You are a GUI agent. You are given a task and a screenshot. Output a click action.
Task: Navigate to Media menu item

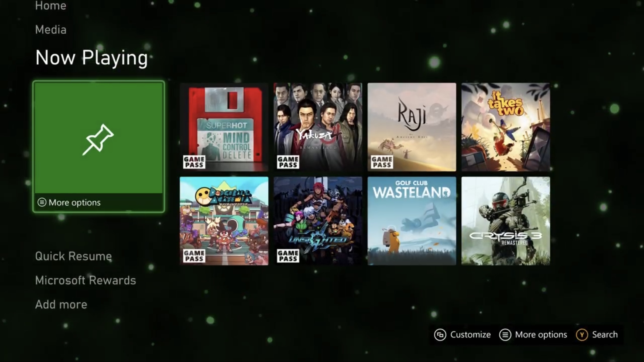tap(51, 30)
